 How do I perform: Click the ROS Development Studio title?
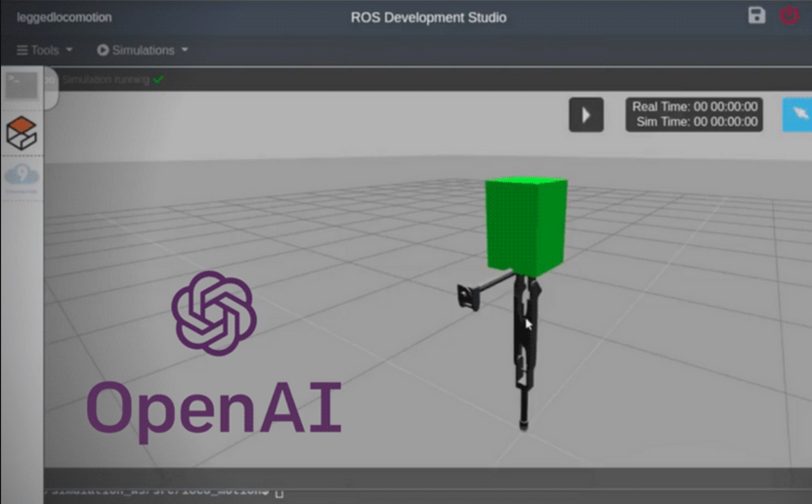click(429, 17)
